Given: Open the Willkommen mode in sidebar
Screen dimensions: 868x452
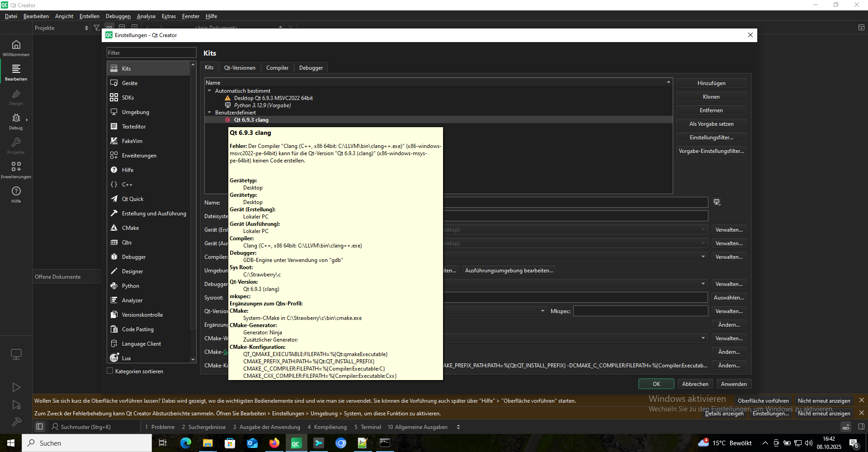Looking at the screenshot, I should point(16,48).
